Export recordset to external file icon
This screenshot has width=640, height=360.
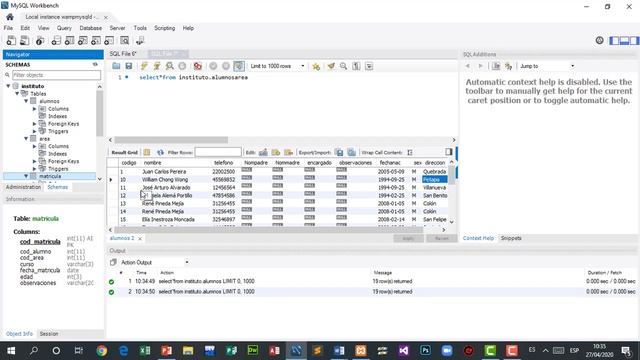[339, 152]
